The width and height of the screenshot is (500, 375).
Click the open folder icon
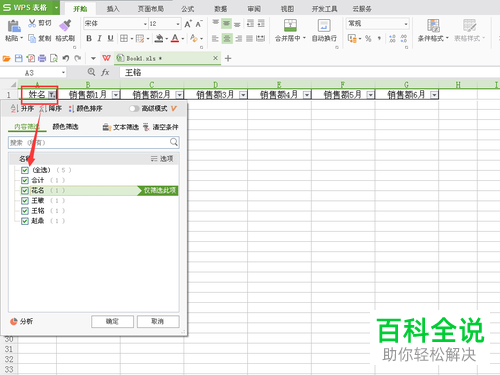pyautogui.click(x=6, y=59)
